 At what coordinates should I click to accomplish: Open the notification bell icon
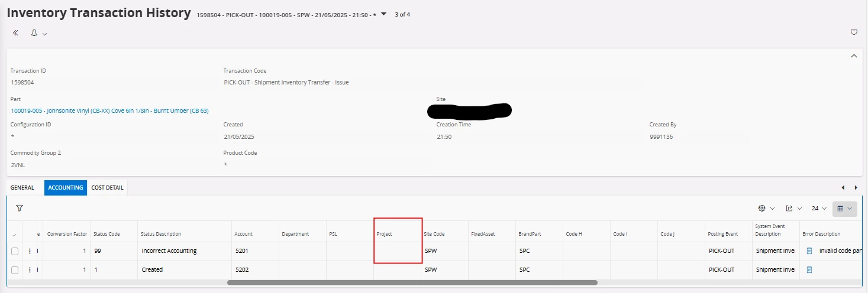coord(34,33)
